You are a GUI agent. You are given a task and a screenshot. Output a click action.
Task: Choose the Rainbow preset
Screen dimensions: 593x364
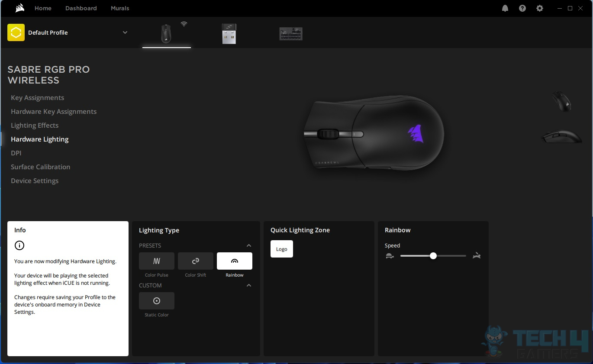[x=235, y=261]
